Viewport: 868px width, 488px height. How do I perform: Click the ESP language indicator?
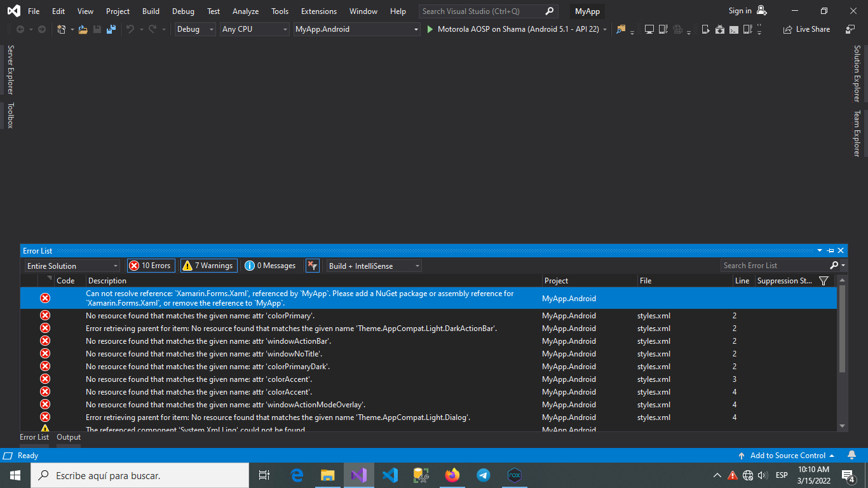coord(781,475)
